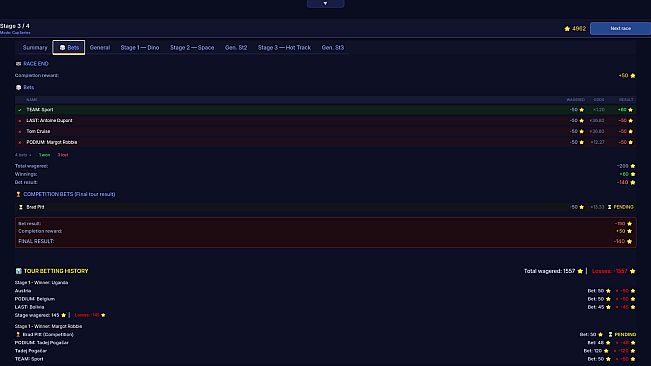
Task: Click Stage 1 - Winner: Margot Robbie line
Action: [x=48, y=326]
